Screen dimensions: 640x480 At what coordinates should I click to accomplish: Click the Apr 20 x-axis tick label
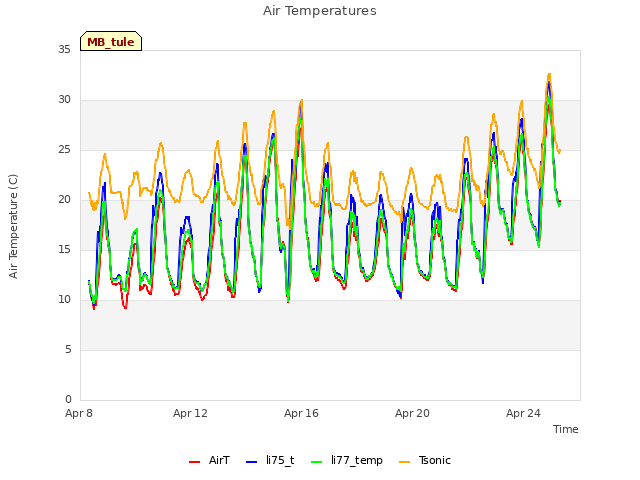tap(412, 413)
